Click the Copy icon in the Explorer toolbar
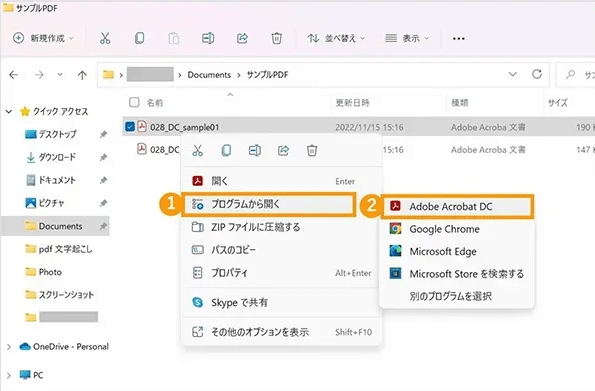595x391 pixels. (x=139, y=38)
